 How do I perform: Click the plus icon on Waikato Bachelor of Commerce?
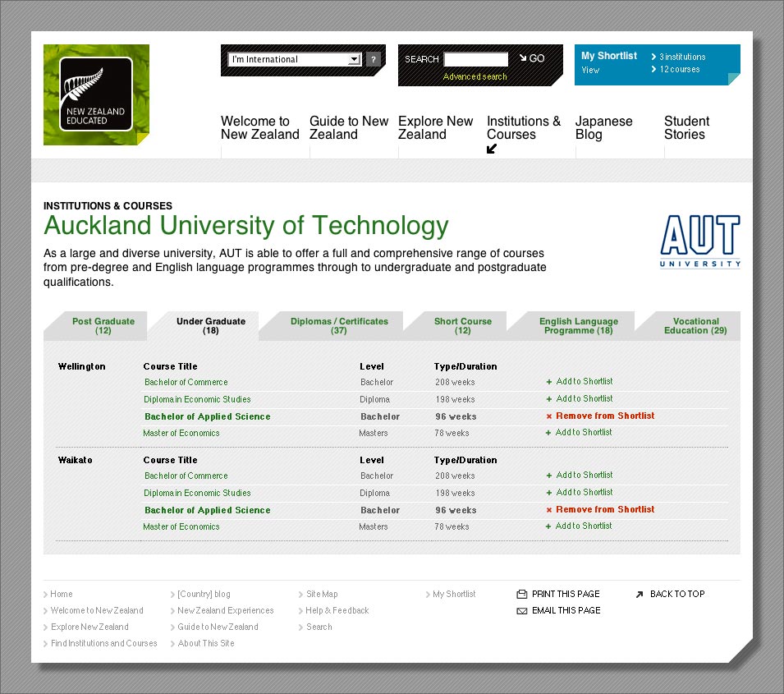549,476
